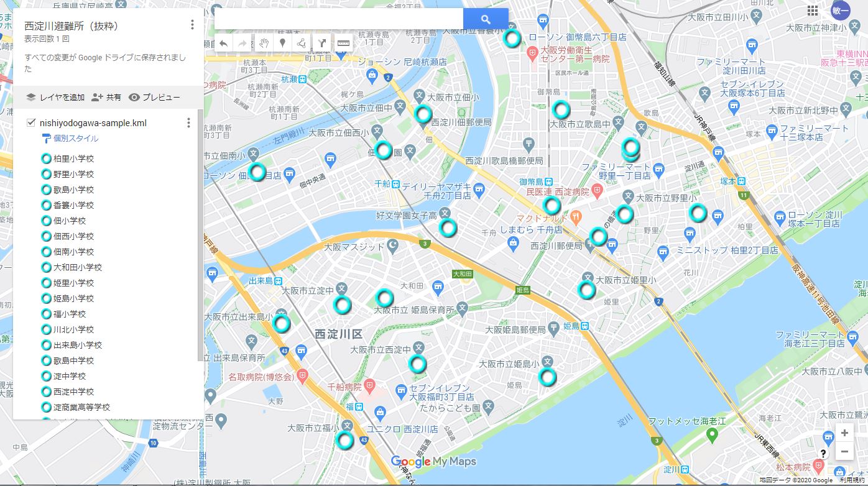
Task: Open map options menu beside 西淀川避難所 title
Action: click(192, 25)
